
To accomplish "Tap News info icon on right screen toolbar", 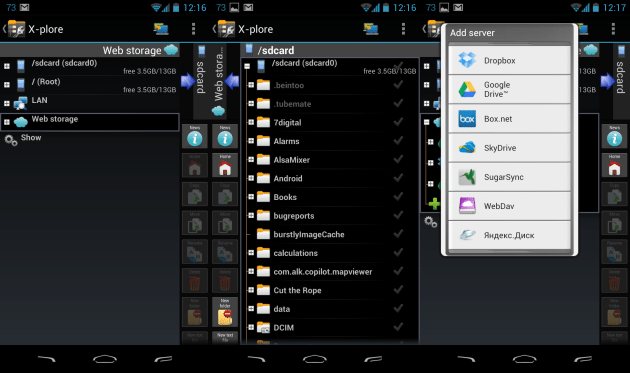I will pos(614,136).
